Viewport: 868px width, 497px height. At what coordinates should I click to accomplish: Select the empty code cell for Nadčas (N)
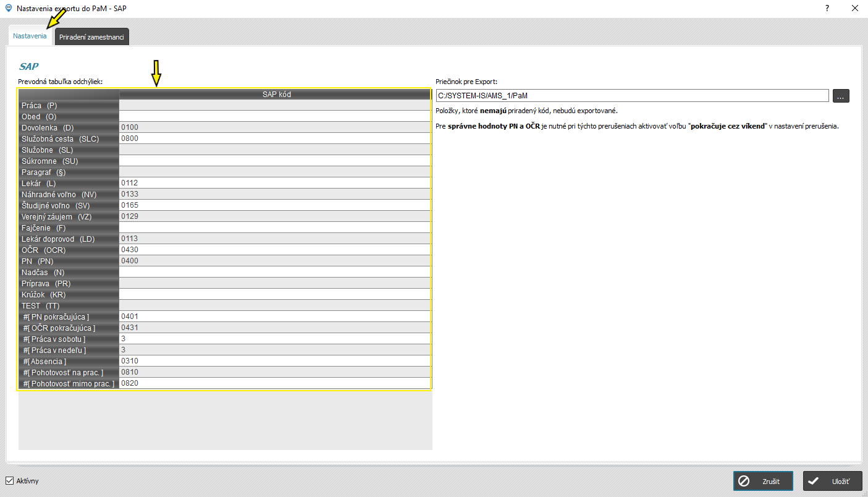click(275, 272)
